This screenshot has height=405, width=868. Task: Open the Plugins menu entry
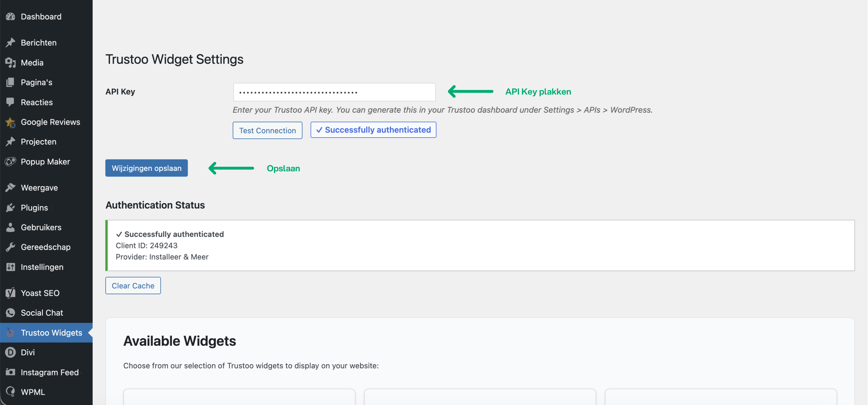point(34,208)
